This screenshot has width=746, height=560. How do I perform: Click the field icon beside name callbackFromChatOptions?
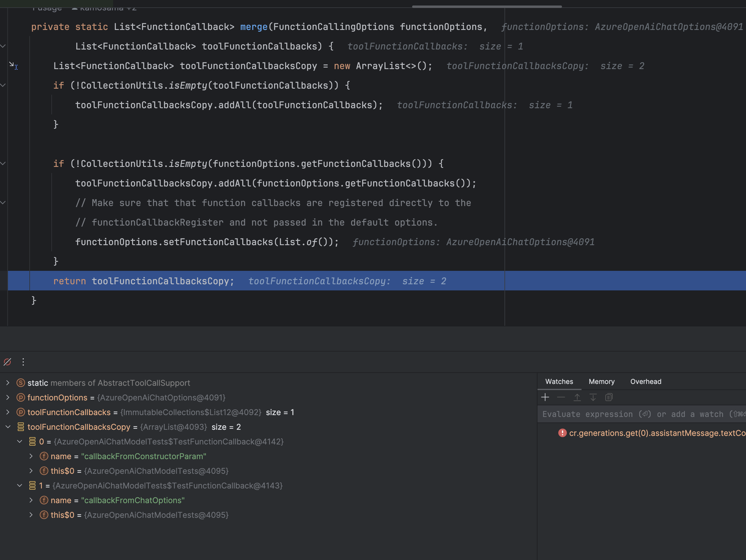click(44, 500)
